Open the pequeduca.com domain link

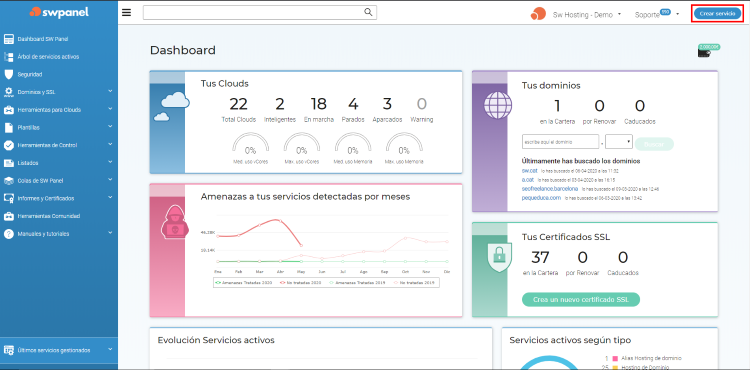click(x=541, y=197)
